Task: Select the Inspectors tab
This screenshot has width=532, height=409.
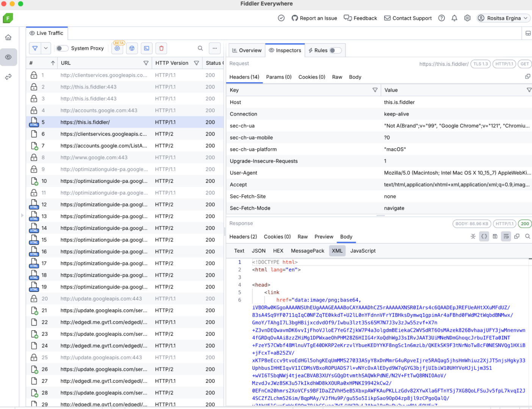Action: 285,50
